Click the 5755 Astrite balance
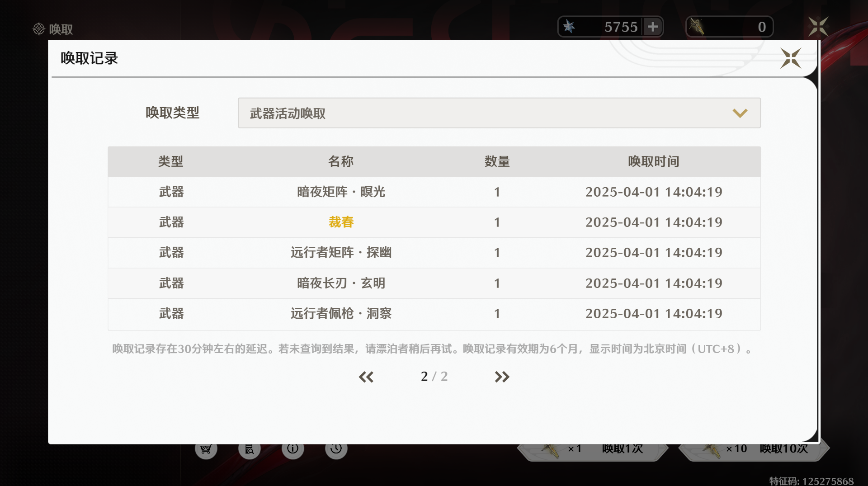The width and height of the screenshot is (868, 486). pyautogui.click(x=621, y=27)
